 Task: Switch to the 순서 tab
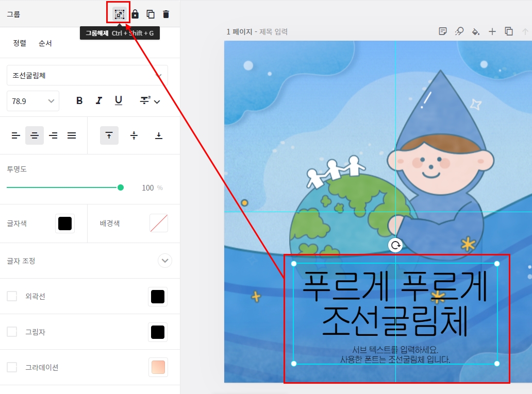tap(45, 43)
